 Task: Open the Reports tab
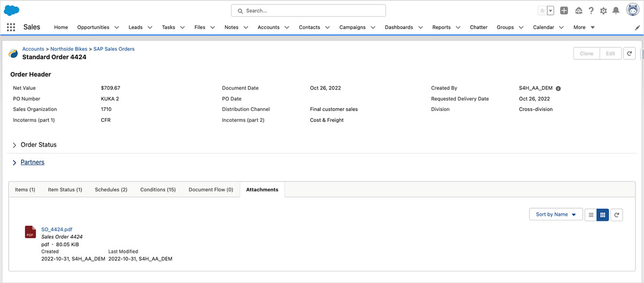pos(441,27)
